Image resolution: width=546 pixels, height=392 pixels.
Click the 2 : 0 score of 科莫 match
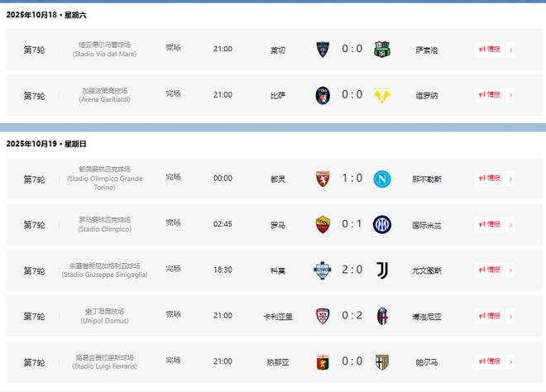pyautogui.click(x=352, y=270)
